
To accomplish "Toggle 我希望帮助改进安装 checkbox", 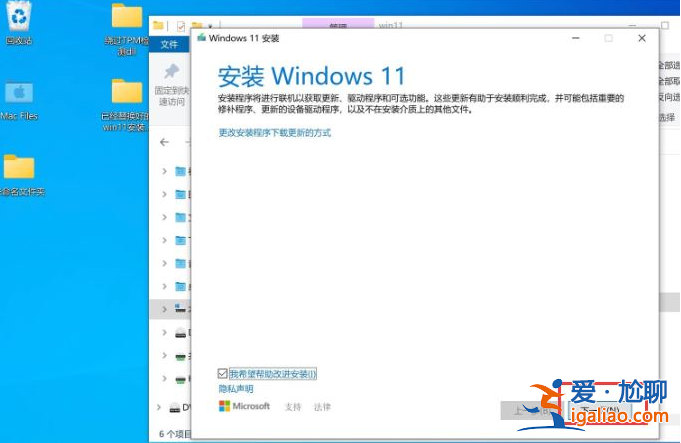I will pos(222,374).
